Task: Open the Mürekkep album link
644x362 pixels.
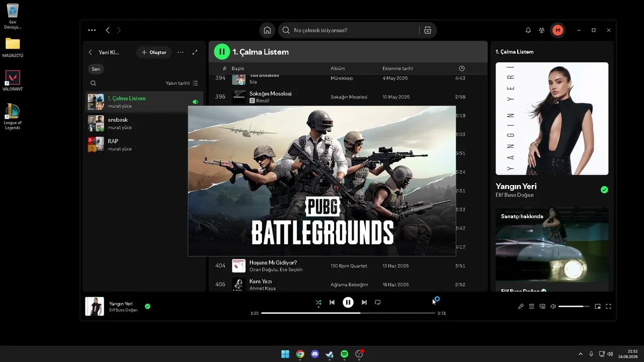Action: coord(342,78)
